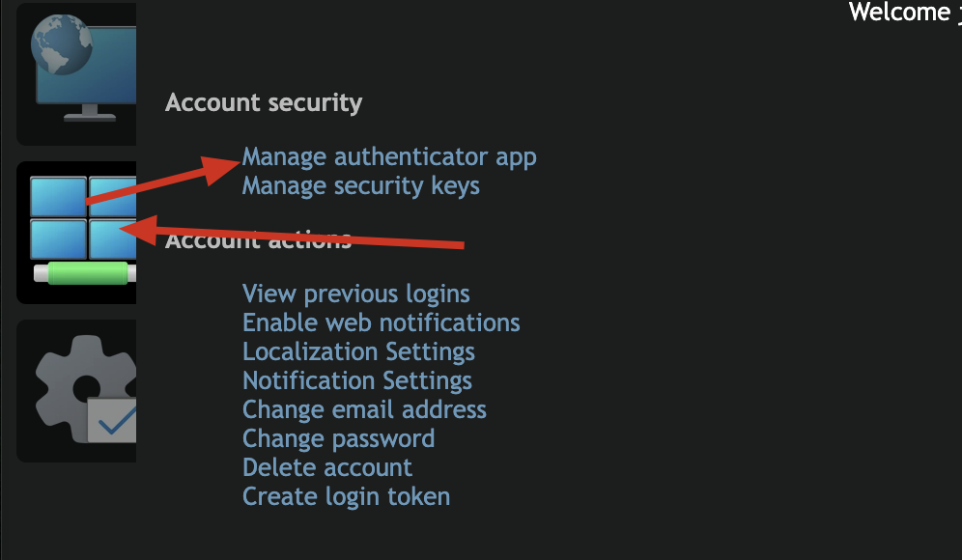
Task: Choose Delete account
Action: pos(327,467)
